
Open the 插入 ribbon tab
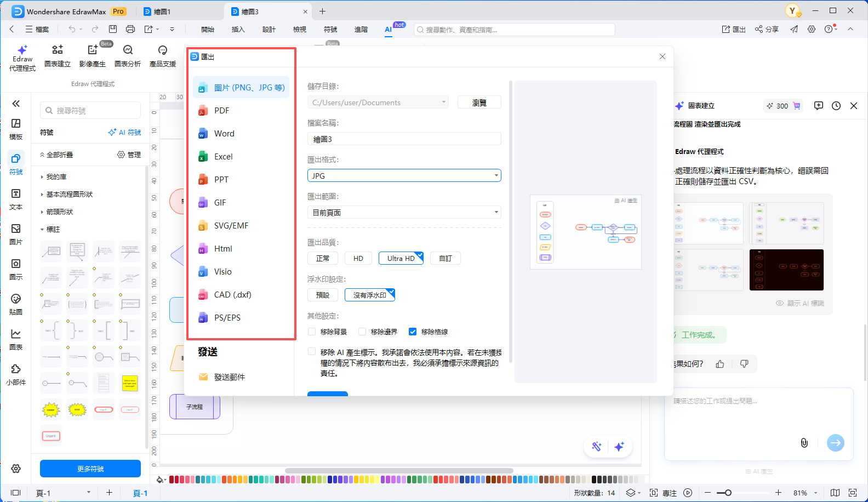click(238, 30)
